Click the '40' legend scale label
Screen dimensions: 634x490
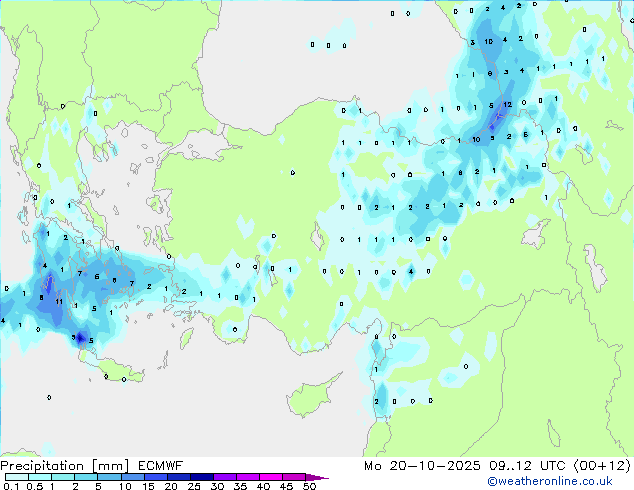click(263, 486)
